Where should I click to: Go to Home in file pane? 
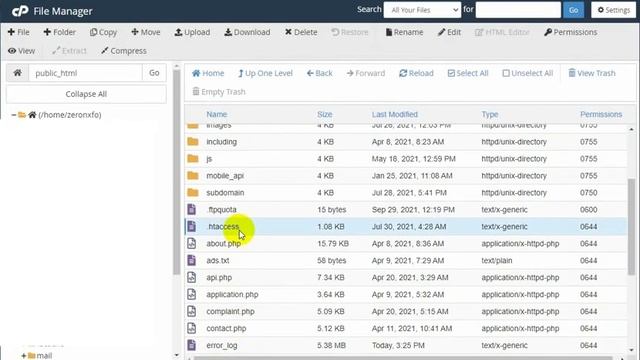tap(208, 73)
